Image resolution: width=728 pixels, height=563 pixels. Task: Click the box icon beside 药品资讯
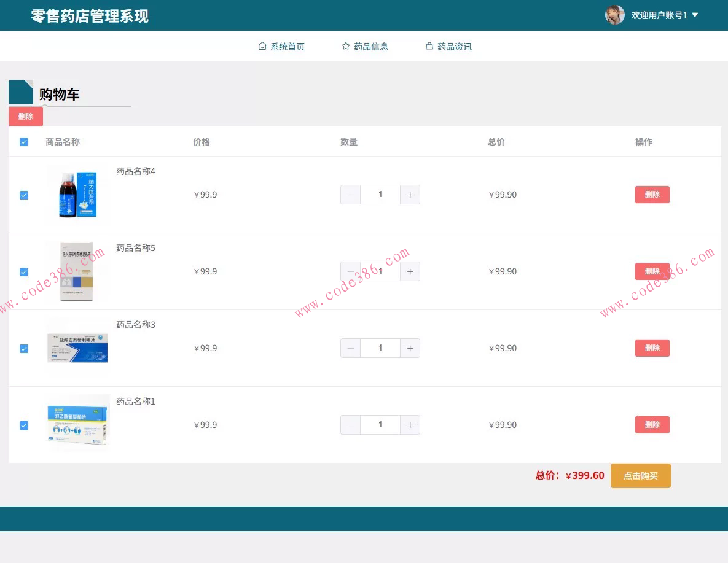tap(429, 45)
